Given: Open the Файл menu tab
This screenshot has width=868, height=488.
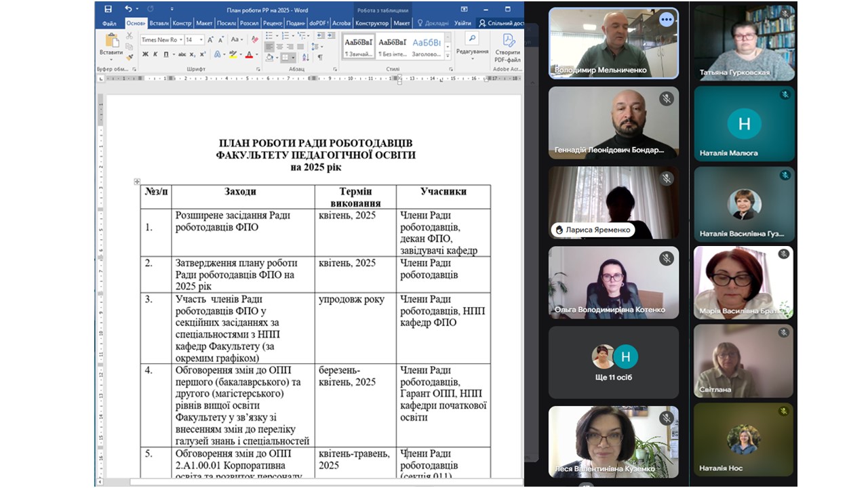Looking at the screenshot, I should [109, 23].
